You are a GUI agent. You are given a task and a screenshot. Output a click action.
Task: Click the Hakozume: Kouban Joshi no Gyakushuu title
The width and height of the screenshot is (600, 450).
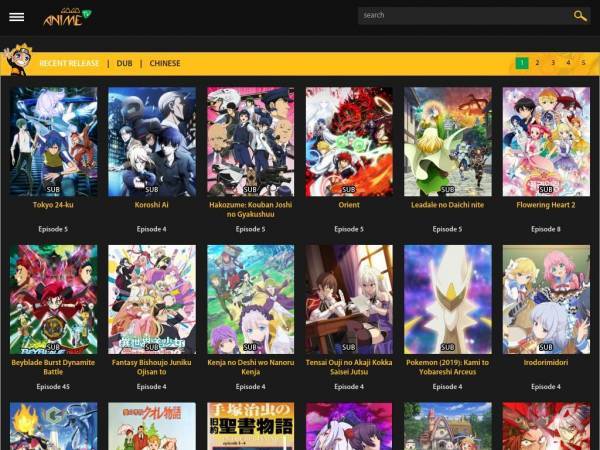coord(251,210)
